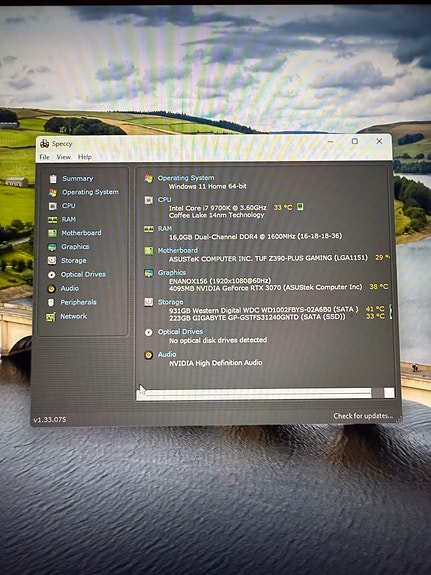Select the CPU chip icon in sidebar
This screenshot has height=575, width=431.
[x=53, y=206]
